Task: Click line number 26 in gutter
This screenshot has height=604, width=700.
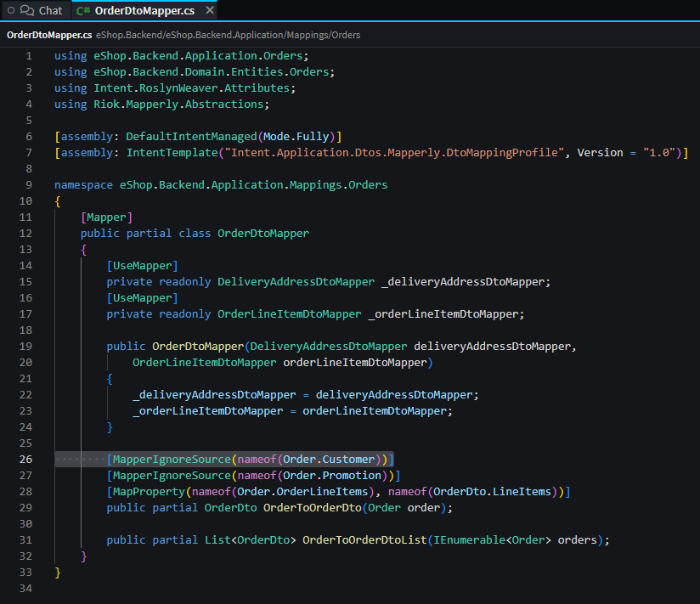Action: [25, 459]
